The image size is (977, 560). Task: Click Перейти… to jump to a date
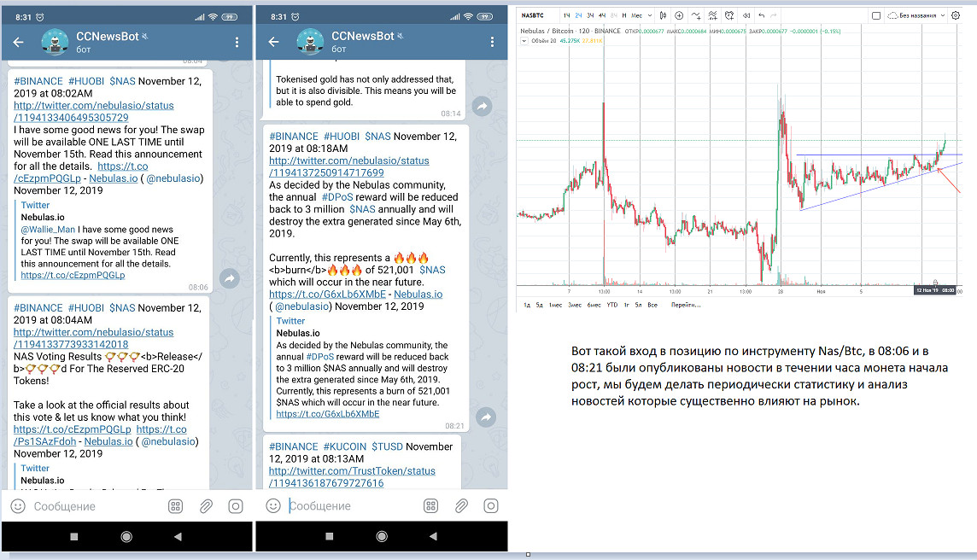(x=686, y=306)
